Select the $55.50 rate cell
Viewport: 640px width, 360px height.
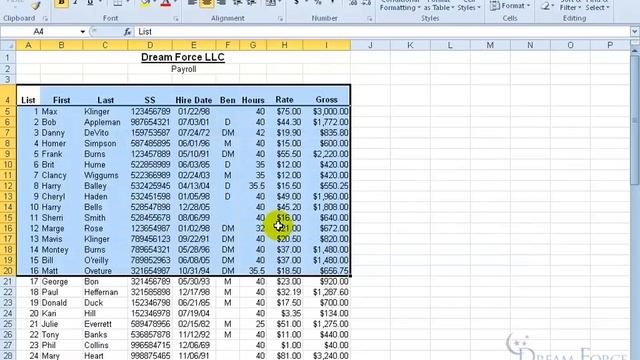(284, 154)
